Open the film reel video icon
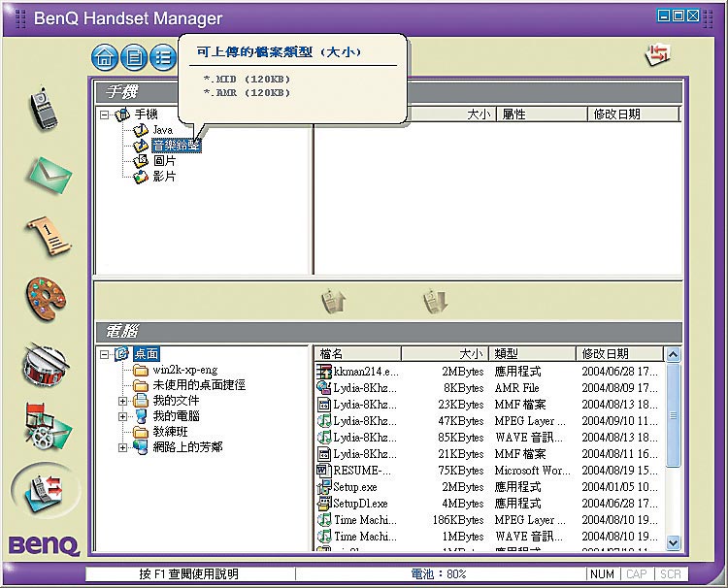This screenshot has width=728, height=588. coord(48,426)
